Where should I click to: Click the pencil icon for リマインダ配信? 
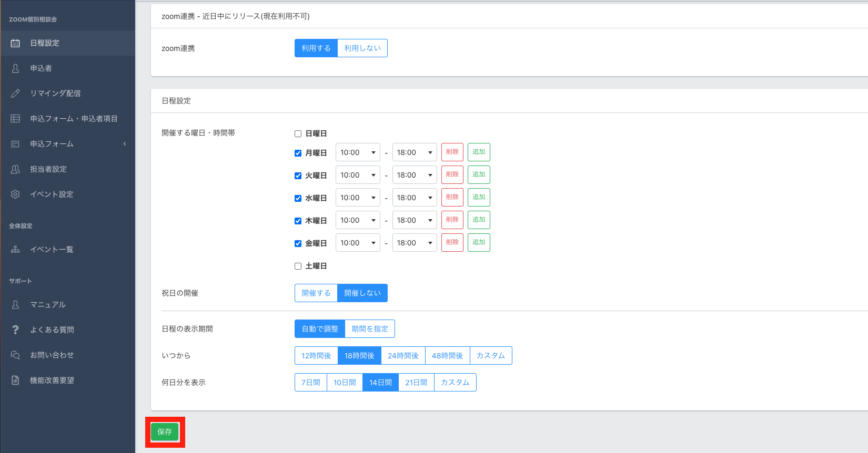point(15,94)
